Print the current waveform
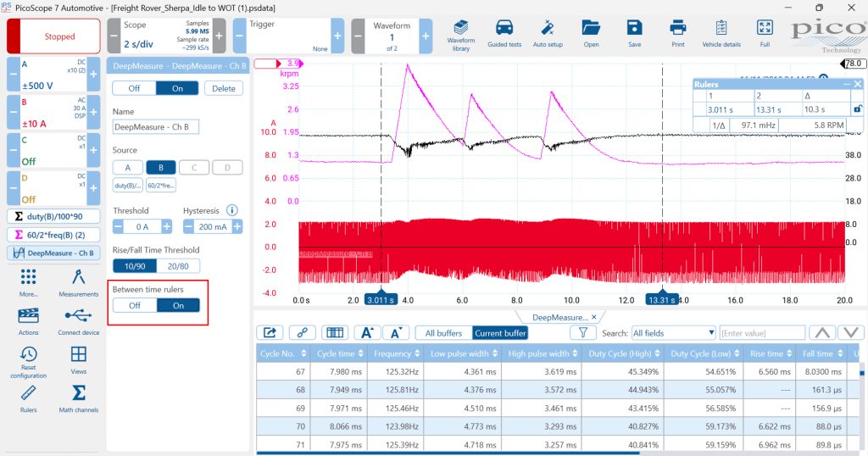The image size is (868, 456). pyautogui.click(x=677, y=34)
